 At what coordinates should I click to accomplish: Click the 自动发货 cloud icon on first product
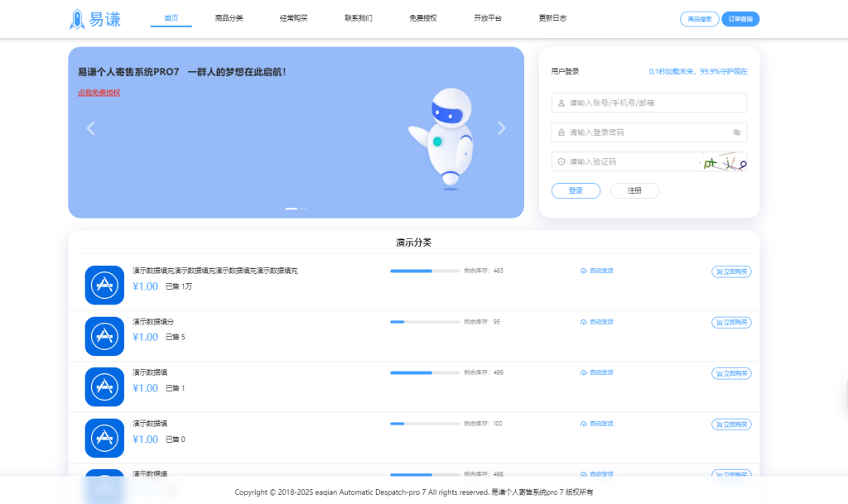[583, 271]
